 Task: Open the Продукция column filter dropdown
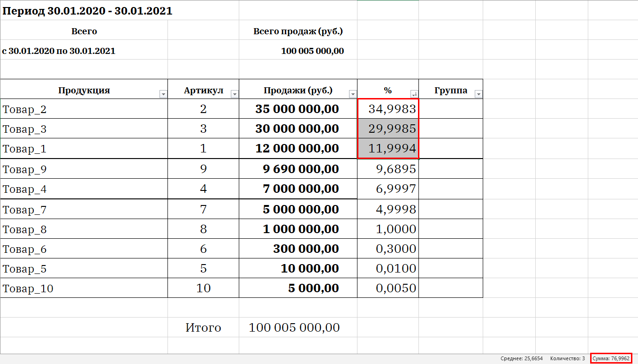pyautogui.click(x=163, y=94)
